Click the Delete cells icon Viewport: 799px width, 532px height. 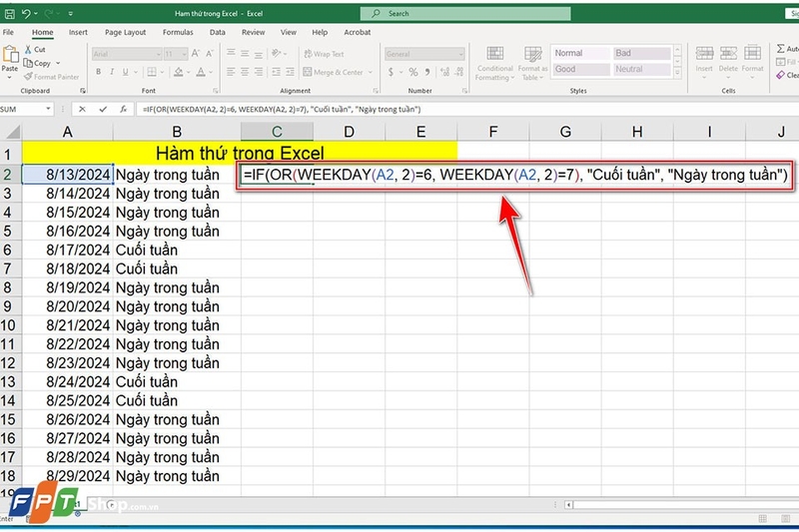coord(728,53)
